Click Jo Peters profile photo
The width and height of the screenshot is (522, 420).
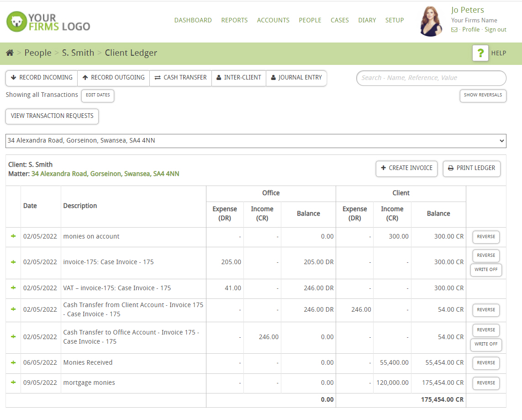(x=431, y=21)
